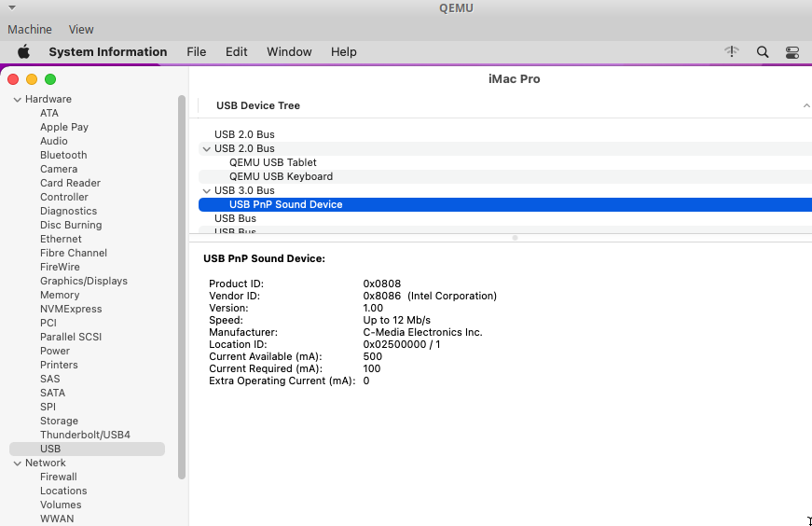812x526 pixels.
Task: Collapse the Hardware section in sidebar
Action: pyautogui.click(x=17, y=100)
